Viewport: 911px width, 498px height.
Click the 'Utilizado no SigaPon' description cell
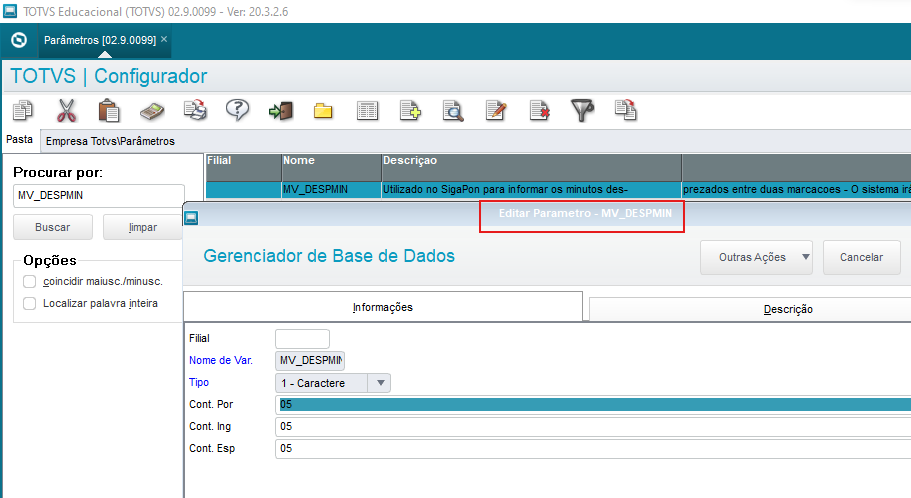(x=531, y=189)
